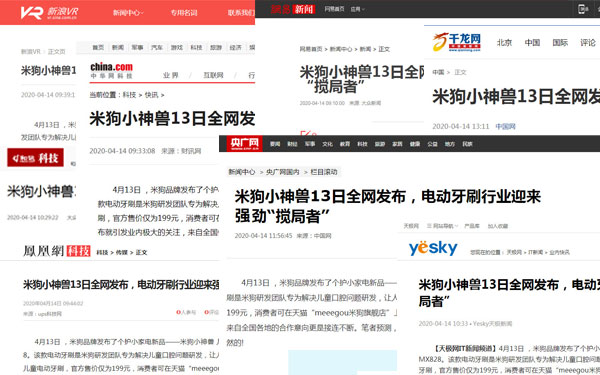Open 军事 in the 央广网 nav bar
The image size is (600, 375).
point(310,144)
